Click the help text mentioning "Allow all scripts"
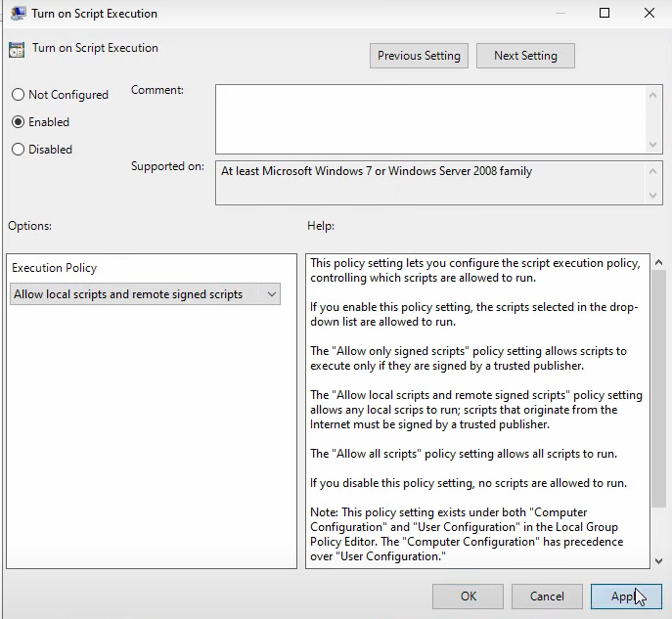The image size is (672, 619). 464,454
